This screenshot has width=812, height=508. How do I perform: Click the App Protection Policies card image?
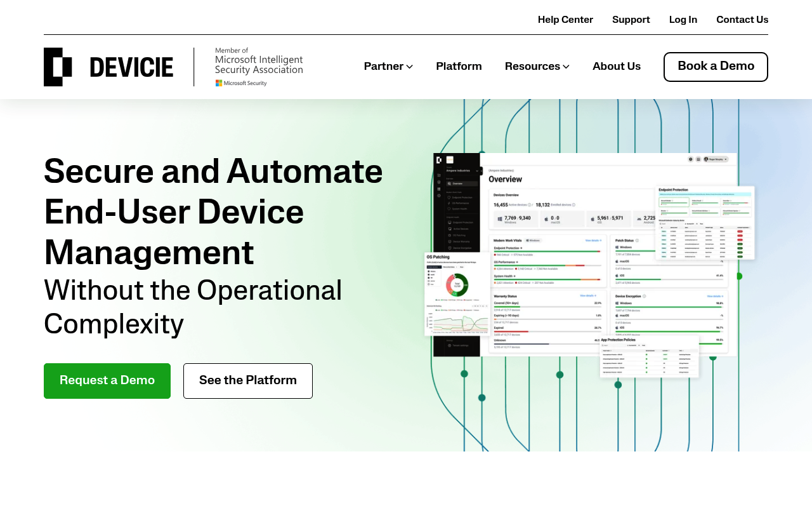(650, 356)
